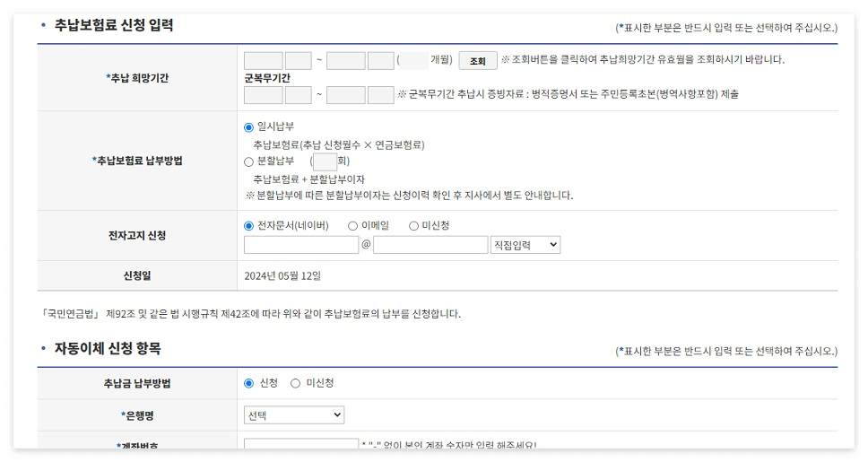The height and width of the screenshot is (462, 868).
Task: Click 군복무기간 start month field
Action: [299, 95]
